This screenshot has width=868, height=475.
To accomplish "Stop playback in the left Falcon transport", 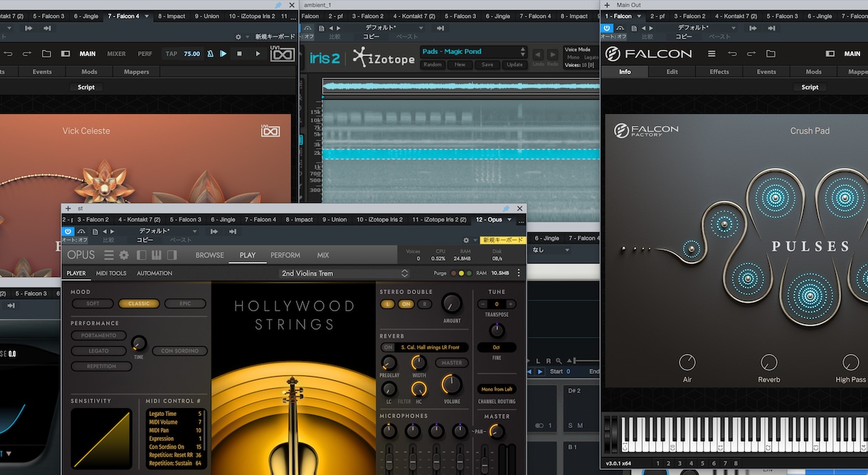I will [x=240, y=53].
